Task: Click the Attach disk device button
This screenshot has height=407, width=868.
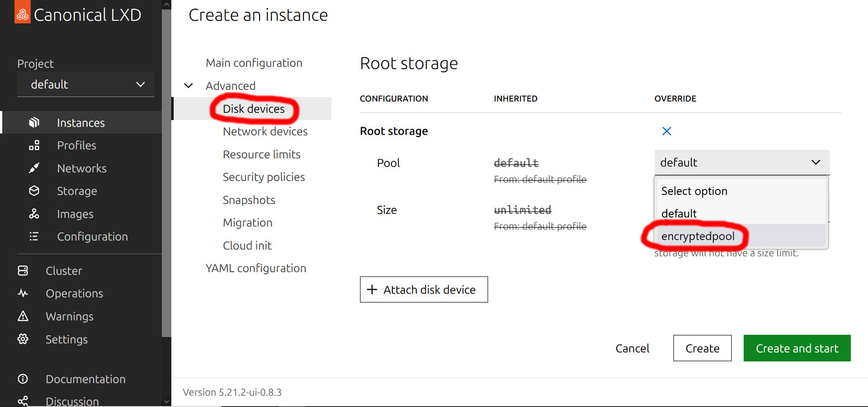Action: pos(424,289)
